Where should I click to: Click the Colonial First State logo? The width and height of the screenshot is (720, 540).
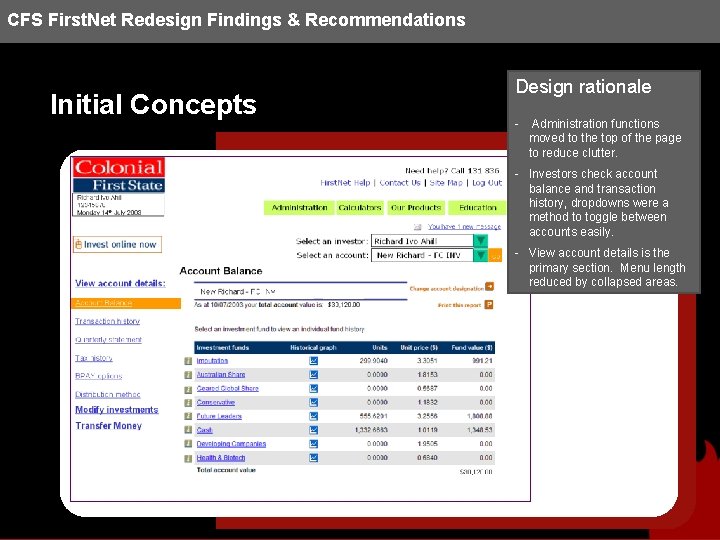(x=119, y=175)
